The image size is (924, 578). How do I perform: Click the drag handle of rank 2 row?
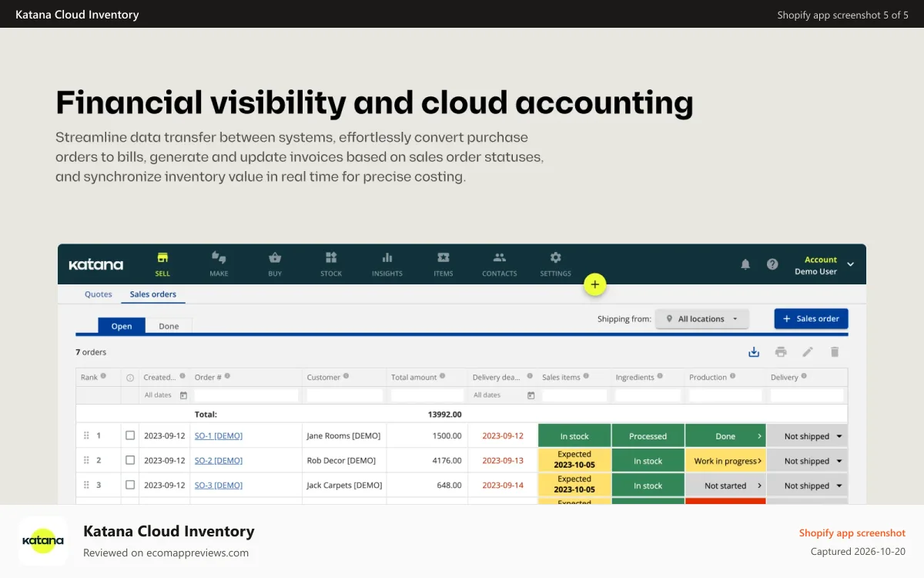coord(86,460)
